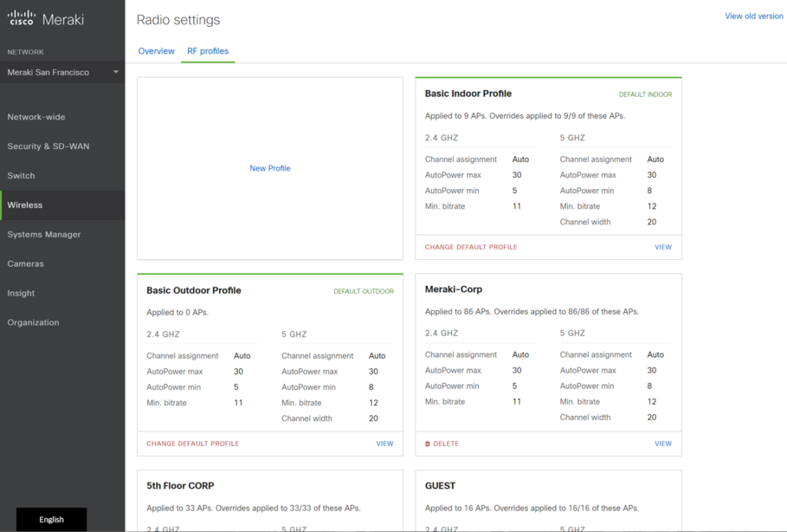
Task: Navigate to Cameras section
Action: (25, 264)
